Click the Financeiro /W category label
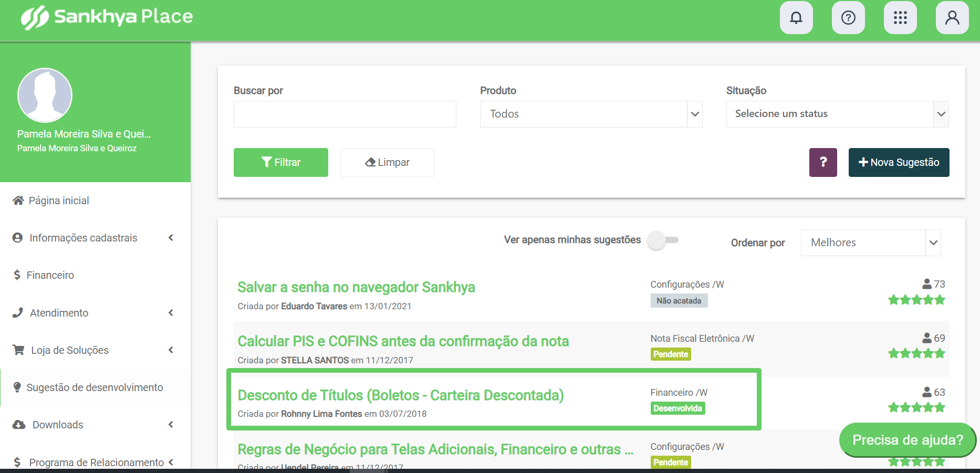This screenshot has width=980, height=473. 679,393
